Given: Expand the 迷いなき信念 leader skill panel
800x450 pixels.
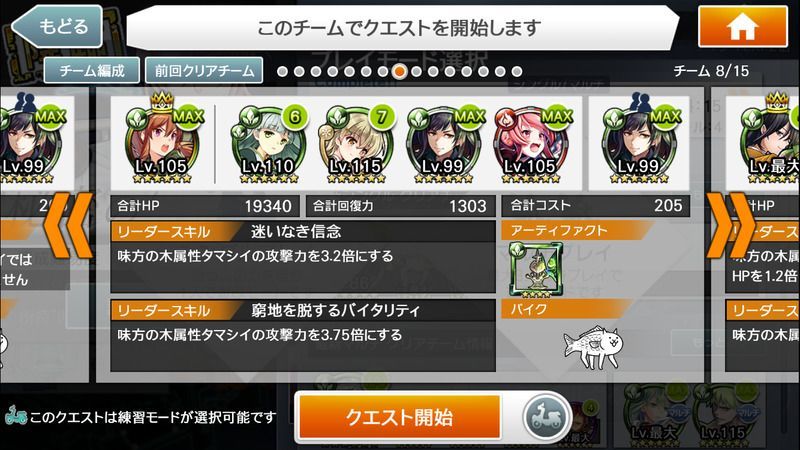Looking at the screenshot, I should pyautogui.click(x=303, y=257).
